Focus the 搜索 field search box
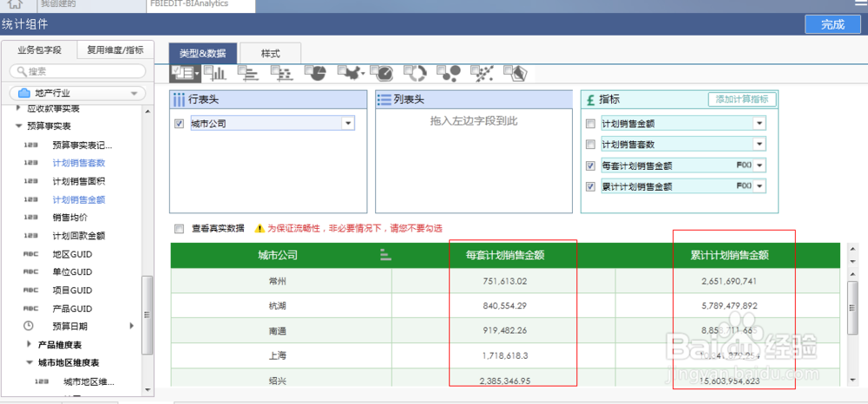The width and height of the screenshot is (868, 404). click(x=78, y=71)
